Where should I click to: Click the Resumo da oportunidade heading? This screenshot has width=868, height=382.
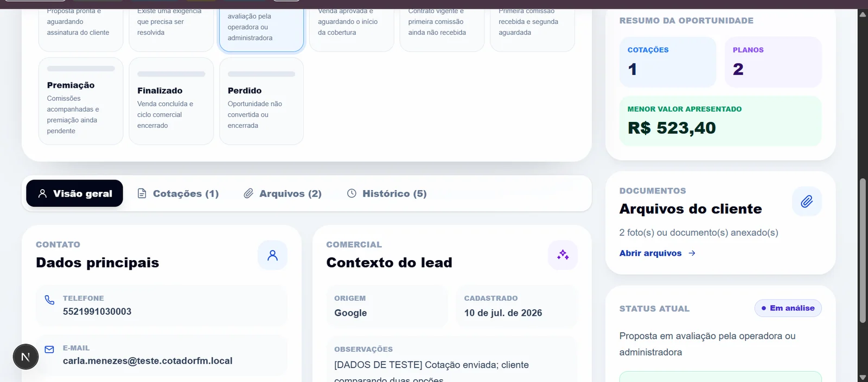point(686,21)
